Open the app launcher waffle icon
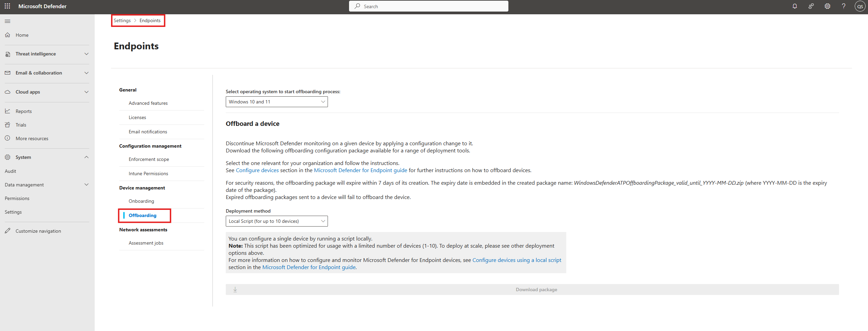Screen dimensions: 868x331 (7, 6)
